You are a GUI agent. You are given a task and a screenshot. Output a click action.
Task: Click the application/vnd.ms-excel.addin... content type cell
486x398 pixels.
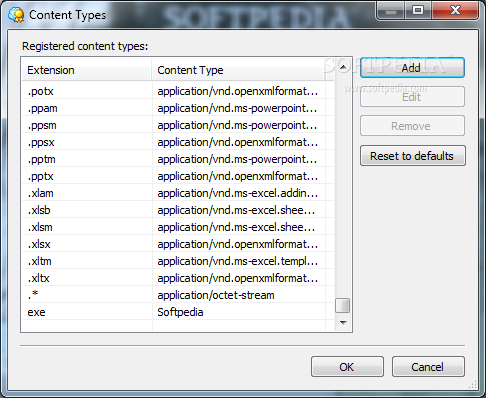239,193
